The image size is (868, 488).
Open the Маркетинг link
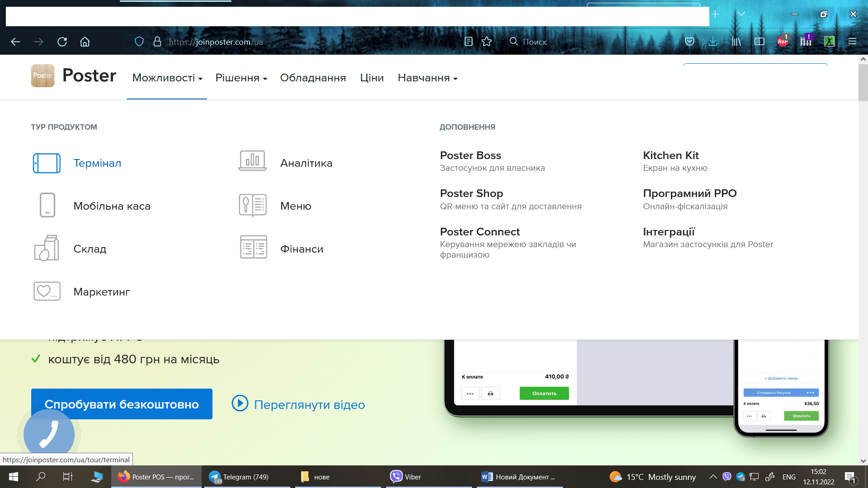pos(102,292)
